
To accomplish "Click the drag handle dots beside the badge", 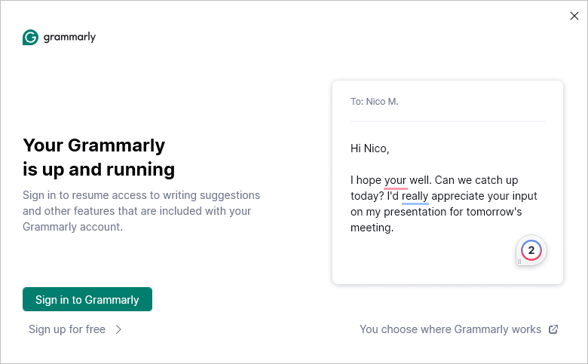I will [x=519, y=262].
